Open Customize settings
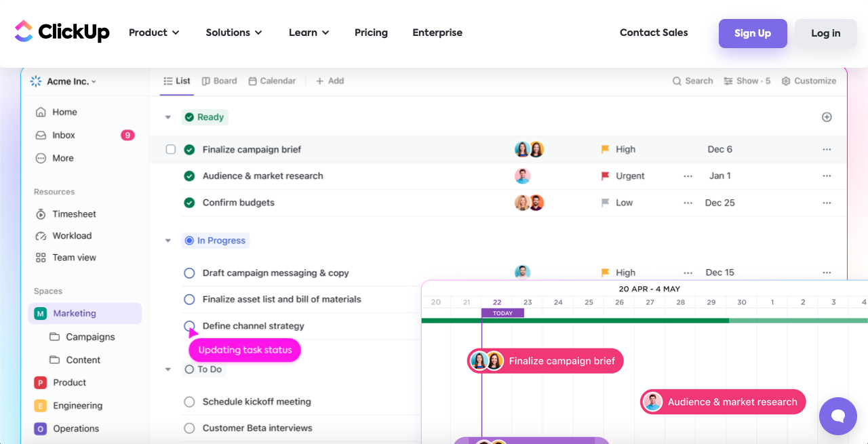This screenshot has width=868, height=444. click(x=808, y=81)
